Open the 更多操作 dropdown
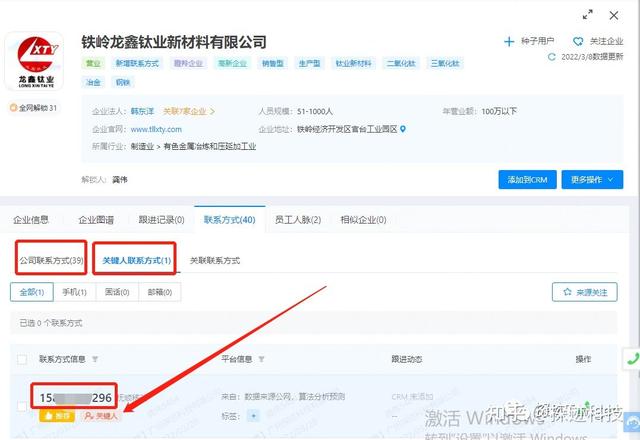 click(592, 180)
